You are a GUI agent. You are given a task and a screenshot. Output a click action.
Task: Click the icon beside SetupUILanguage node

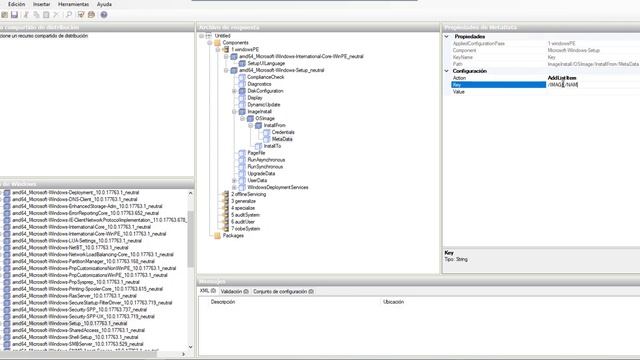pyautogui.click(x=242, y=63)
